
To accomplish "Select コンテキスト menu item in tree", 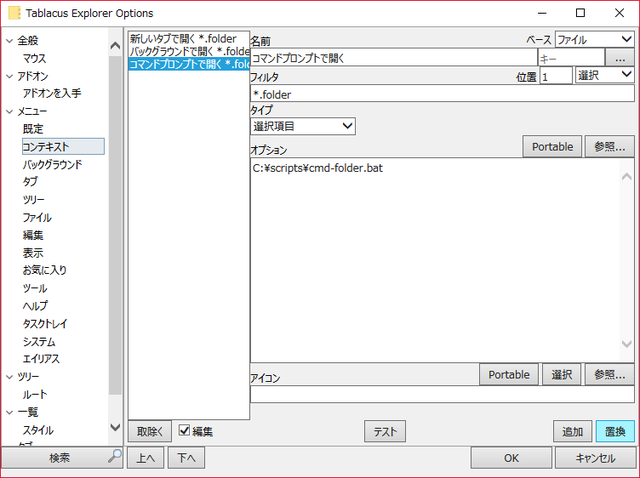I will click(x=63, y=147).
